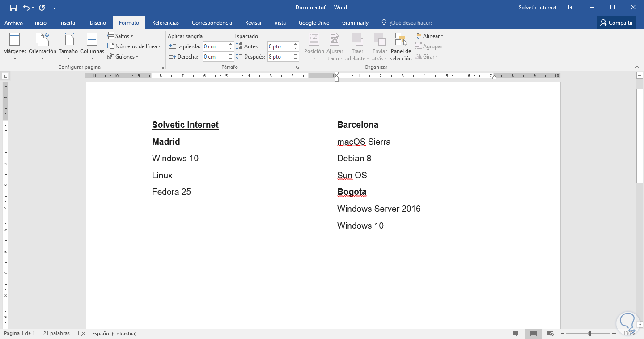The height and width of the screenshot is (339, 644).
Task: Open the Configurar página dialog launcher
Action: (162, 67)
